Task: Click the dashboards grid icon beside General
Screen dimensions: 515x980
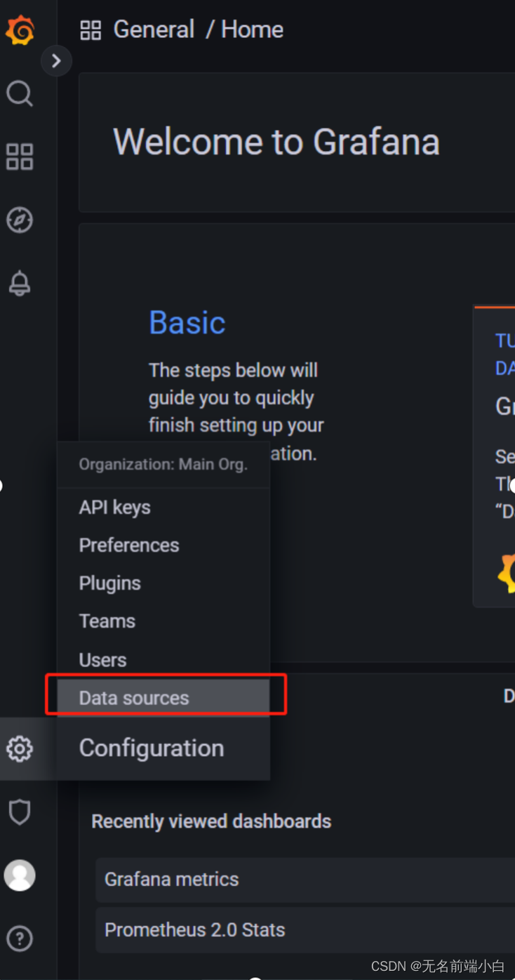Action: tap(91, 30)
